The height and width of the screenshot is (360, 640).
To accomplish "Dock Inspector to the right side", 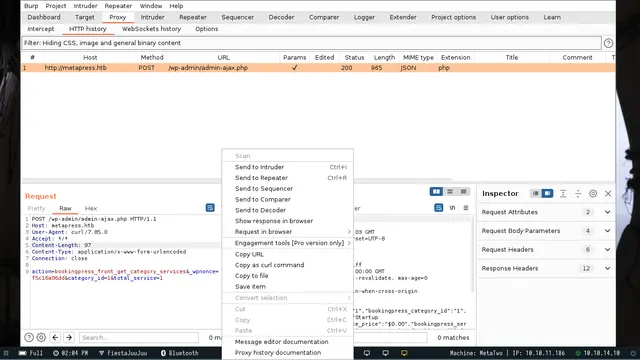I will 547,193.
